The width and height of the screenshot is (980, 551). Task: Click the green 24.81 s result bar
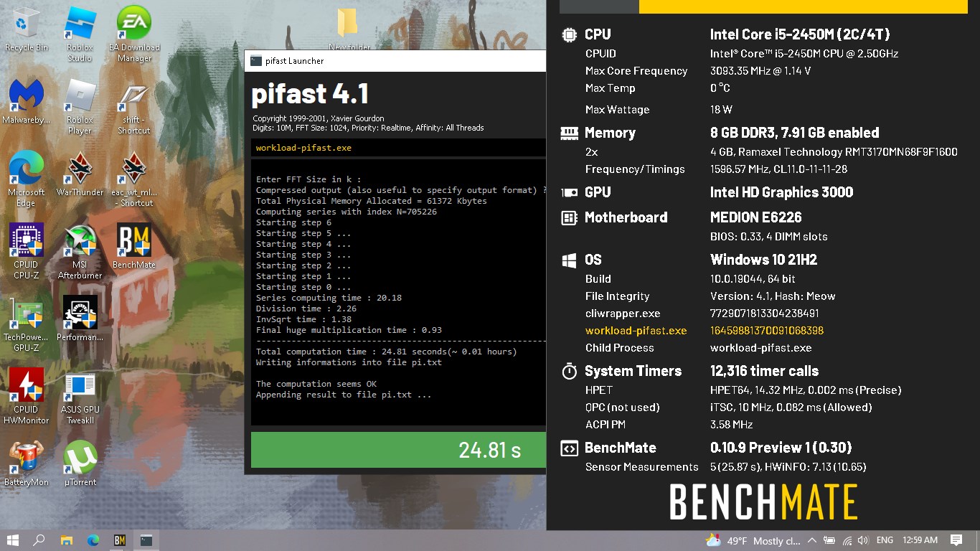pos(398,450)
